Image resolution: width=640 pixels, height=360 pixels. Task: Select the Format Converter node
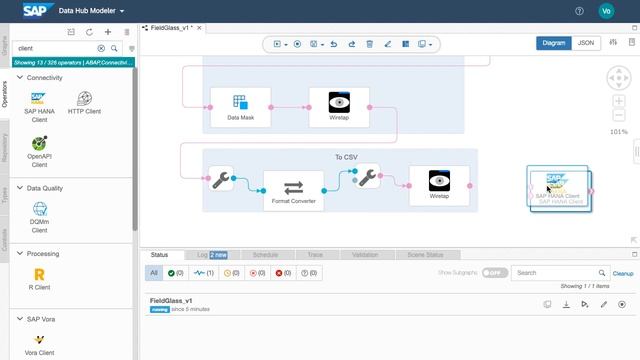point(293,191)
